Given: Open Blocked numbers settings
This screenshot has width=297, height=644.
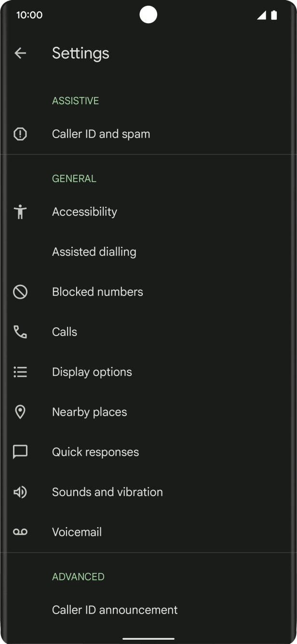Looking at the screenshot, I should click(97, 292).
